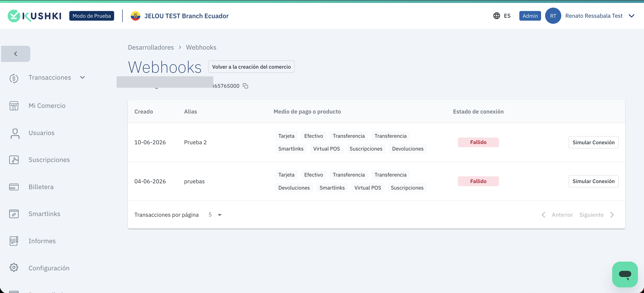This screenshot has height=293, width=644.
Task: Open Billetera section
Action: [x=41, y=187]
